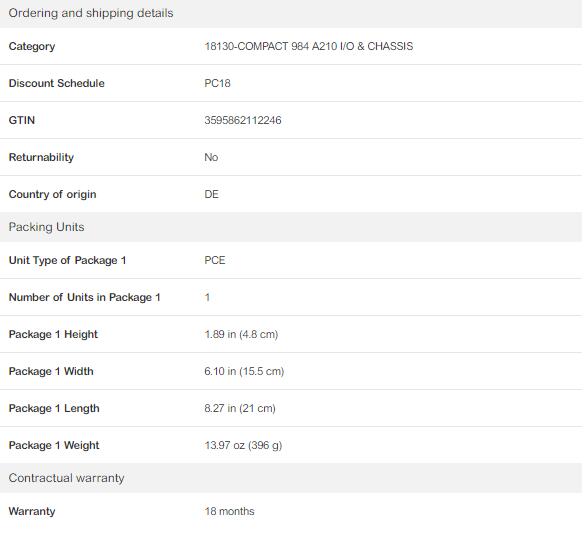Collapse the Contractual warranty section header
This screenshot has height=534, width=587.
(x=291, y=478)
